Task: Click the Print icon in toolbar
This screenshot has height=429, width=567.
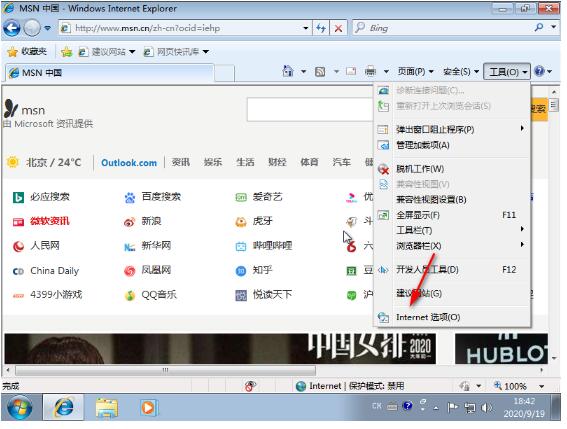Action: coord(370,71)
